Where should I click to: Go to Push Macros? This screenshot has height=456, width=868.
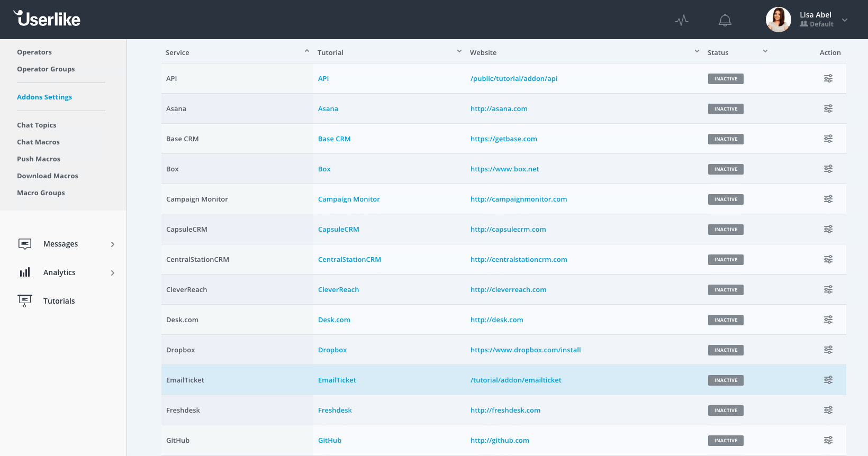[39, 159]
